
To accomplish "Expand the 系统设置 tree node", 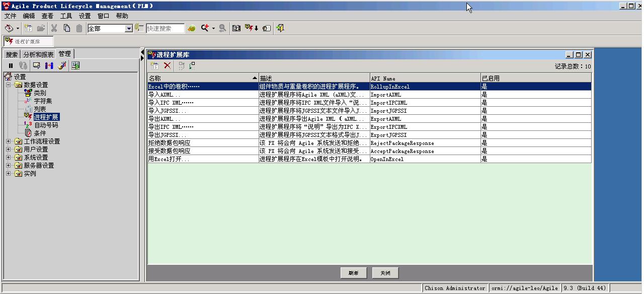I will pyautogui.click(x=8, y=158).
